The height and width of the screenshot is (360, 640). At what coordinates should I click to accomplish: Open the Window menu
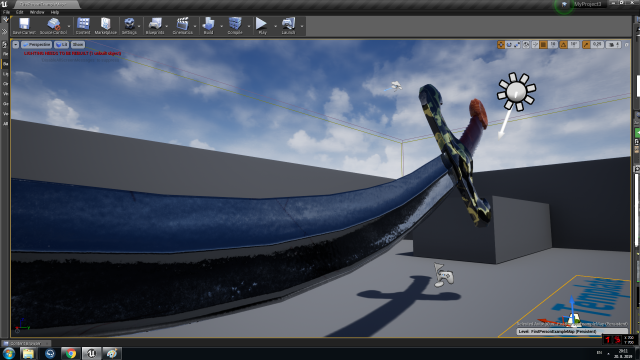pyautogui.click(x=37, y=12)
